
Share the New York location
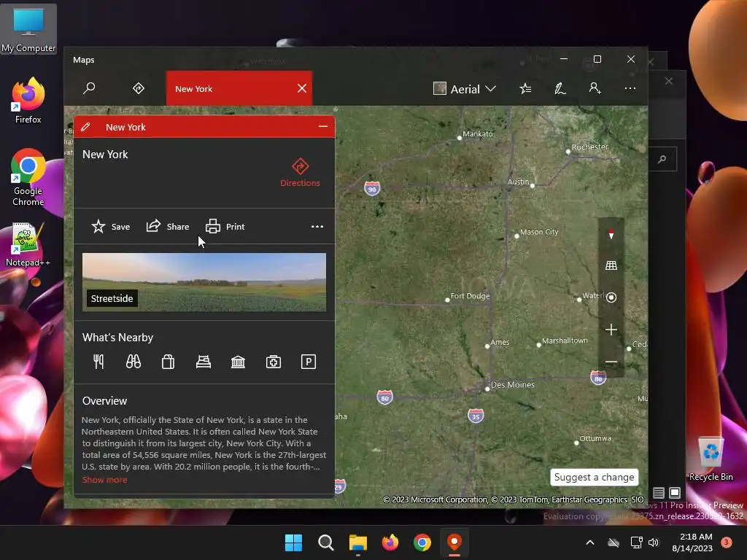168,227
